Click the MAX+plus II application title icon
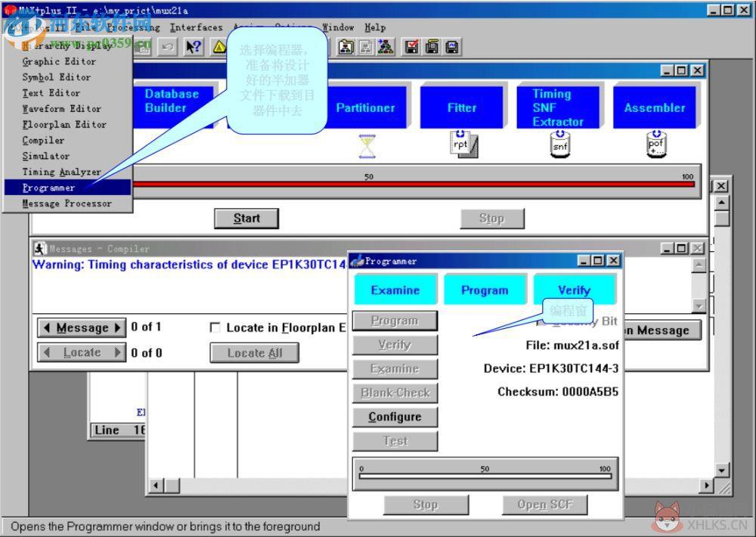 (10, 10)
